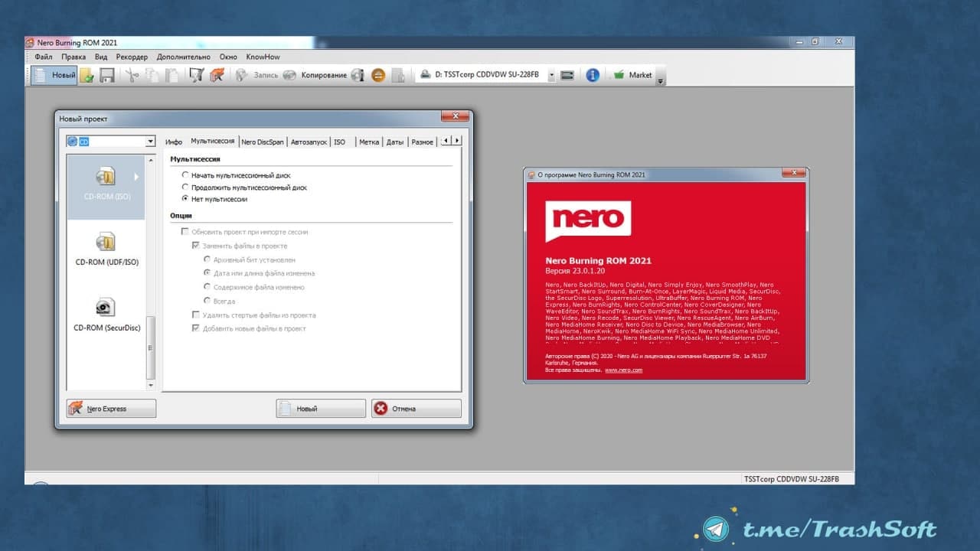Switch to the ISO tab
The image size is (980, 551).
(x=339, y=142)
